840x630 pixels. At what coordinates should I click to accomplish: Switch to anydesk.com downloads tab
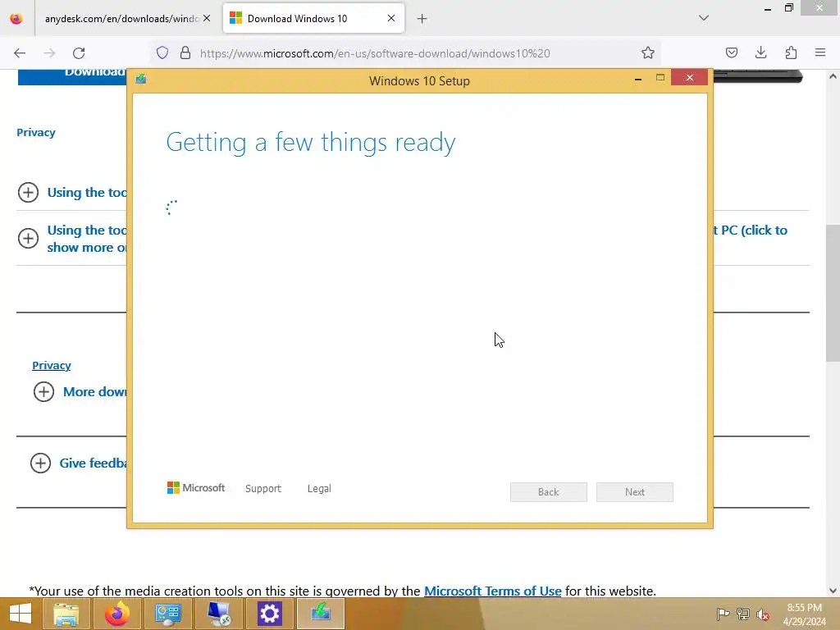tap(122, 19)
